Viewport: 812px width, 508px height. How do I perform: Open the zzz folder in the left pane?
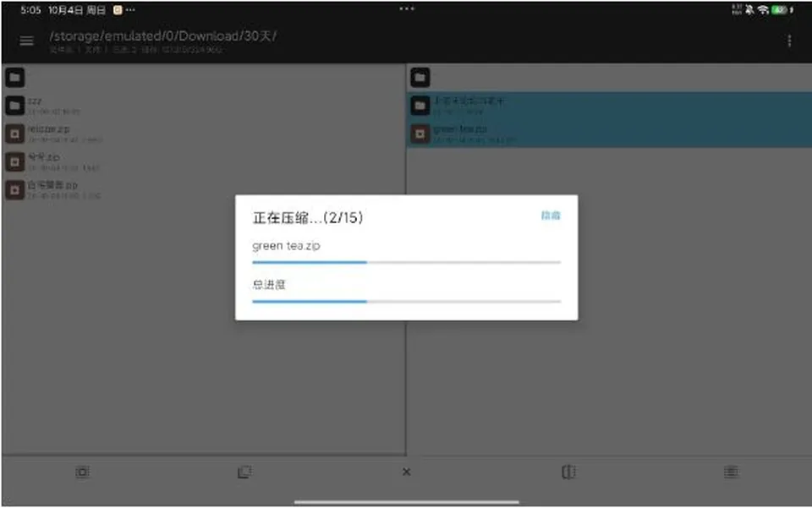[204, 106]
